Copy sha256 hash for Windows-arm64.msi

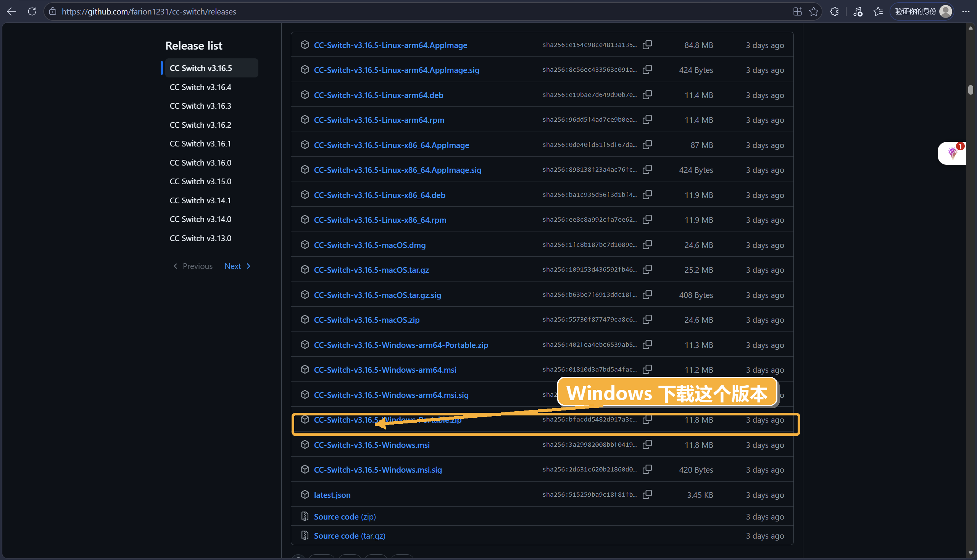pyautogui.click(x=647, y=369)
